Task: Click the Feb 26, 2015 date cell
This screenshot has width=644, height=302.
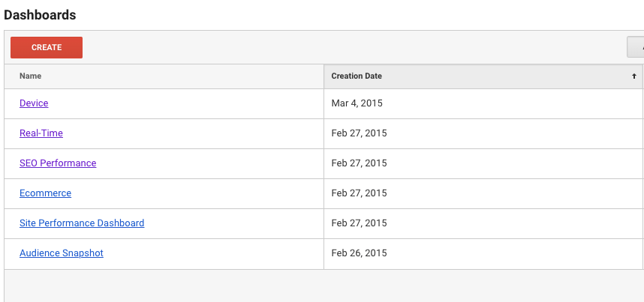Action: point(359,253)
